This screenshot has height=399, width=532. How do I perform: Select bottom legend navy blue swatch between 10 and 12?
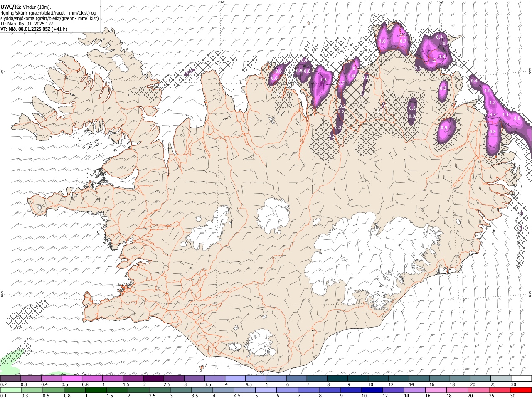372,390
